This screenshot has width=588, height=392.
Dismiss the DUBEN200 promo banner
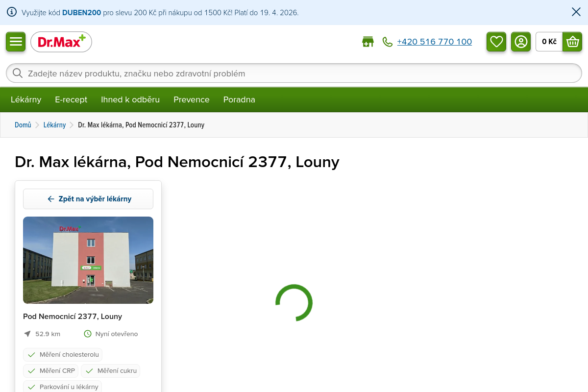(576, 12)
